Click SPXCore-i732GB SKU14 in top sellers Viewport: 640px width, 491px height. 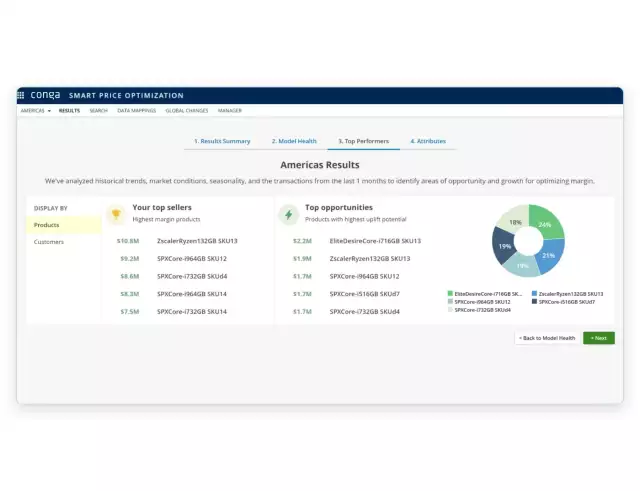click(x=192, y=311)
